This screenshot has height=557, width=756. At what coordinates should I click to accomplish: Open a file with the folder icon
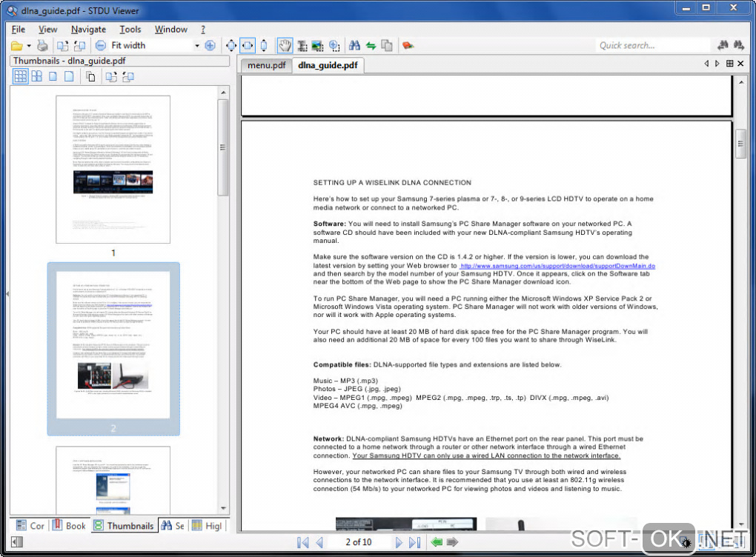point(17,46)
